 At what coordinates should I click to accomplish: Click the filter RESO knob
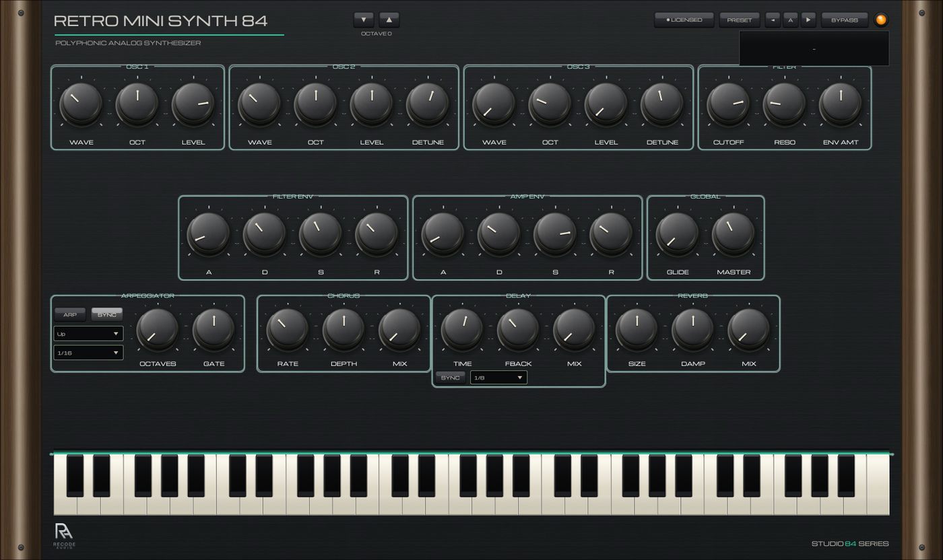coord(784,104)
